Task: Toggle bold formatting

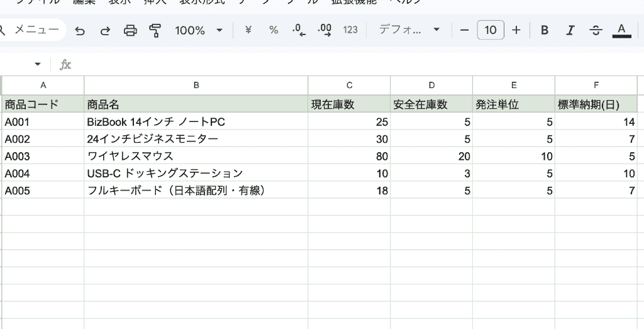Action: [545, 30]
